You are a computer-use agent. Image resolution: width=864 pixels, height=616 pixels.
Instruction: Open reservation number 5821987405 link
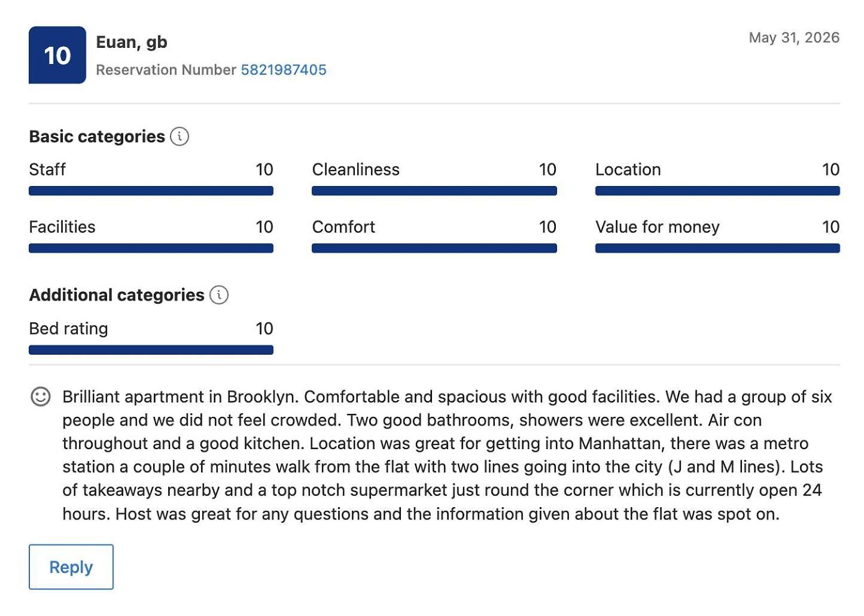pos(284,70)
